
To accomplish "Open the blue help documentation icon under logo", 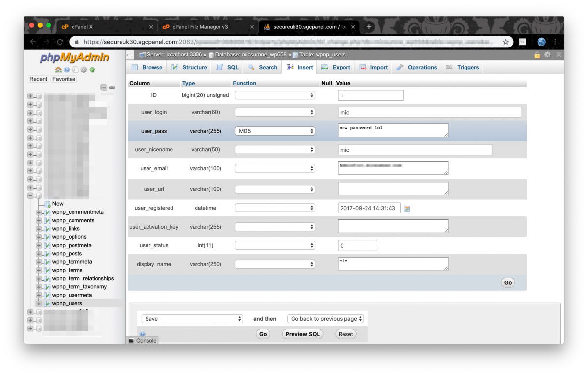I will pyautogui.click(x=67, y=70).
